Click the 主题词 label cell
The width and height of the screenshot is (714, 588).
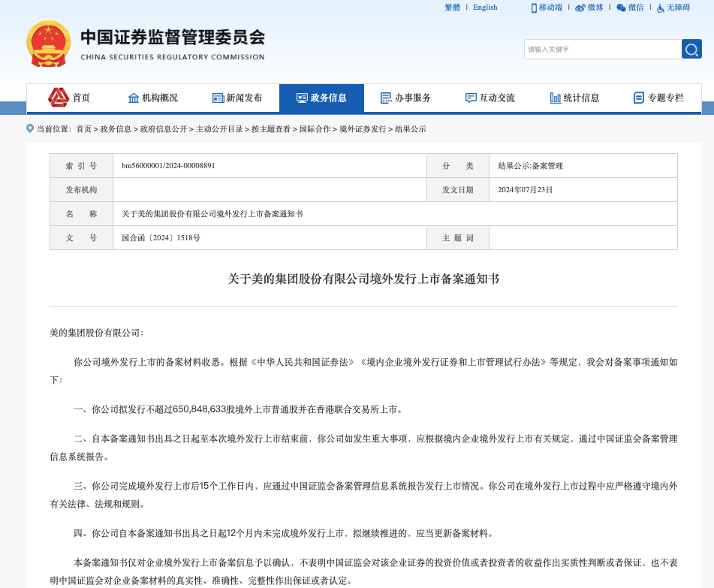[x=458, y=238]
